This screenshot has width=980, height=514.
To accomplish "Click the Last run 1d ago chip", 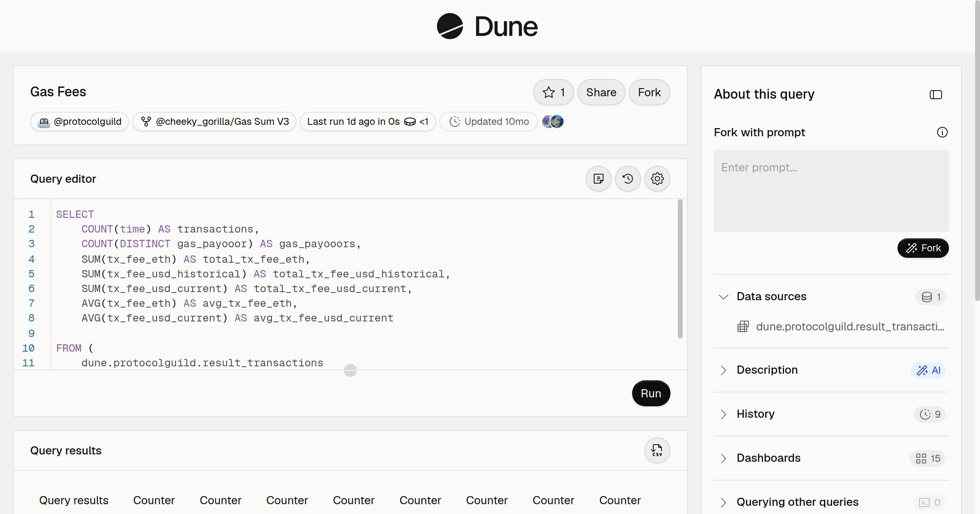I will (x=367, y=122).
